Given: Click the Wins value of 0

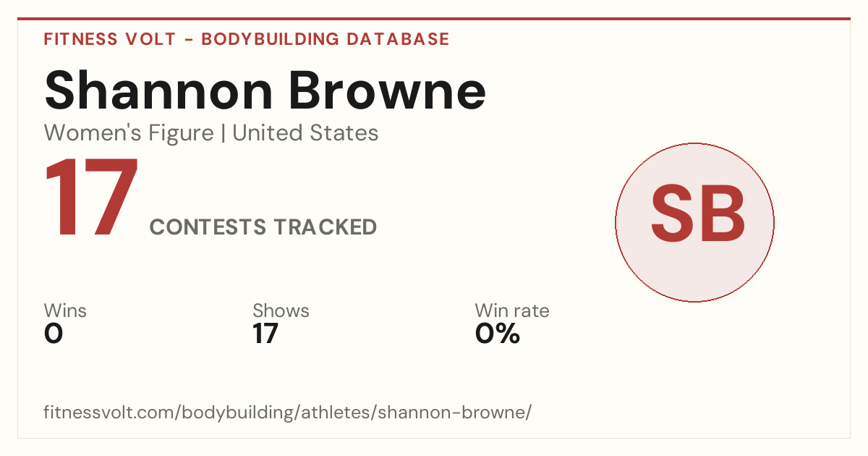Looking at the screenshot, I should tap(54, 334).
